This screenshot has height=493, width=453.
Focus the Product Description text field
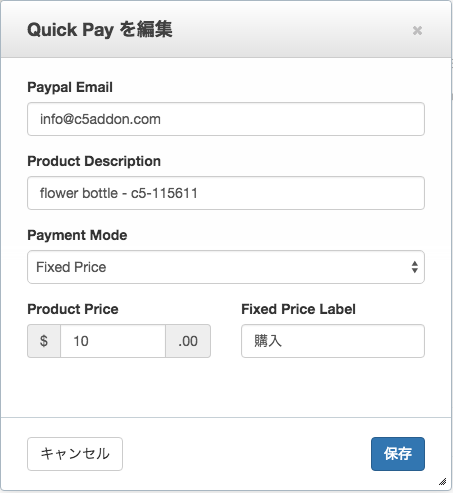226,193
